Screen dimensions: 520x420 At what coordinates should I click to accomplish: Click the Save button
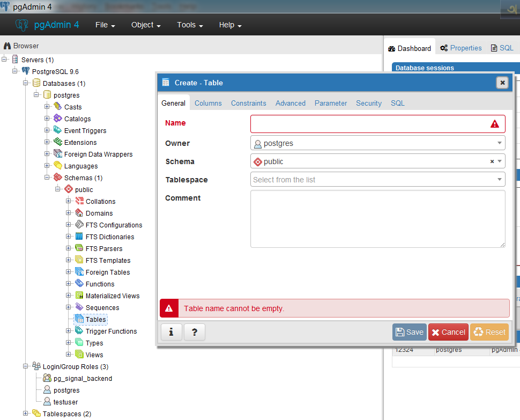409,332
